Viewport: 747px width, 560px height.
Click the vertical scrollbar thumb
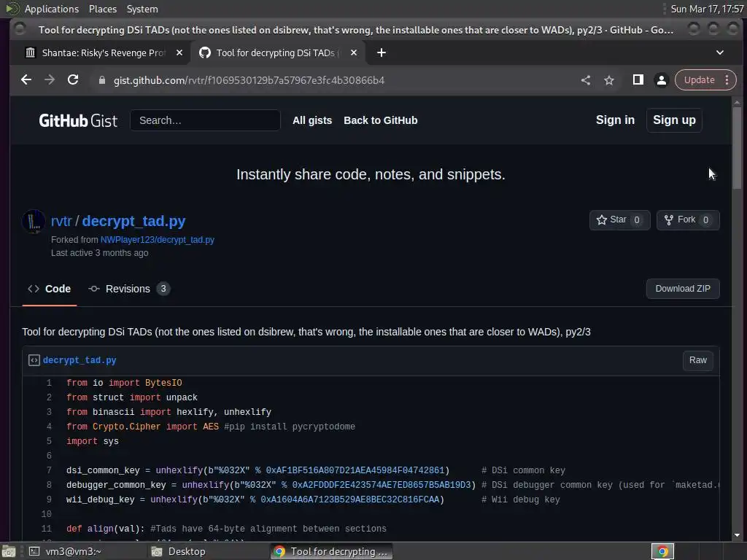[x=737, y=147]
